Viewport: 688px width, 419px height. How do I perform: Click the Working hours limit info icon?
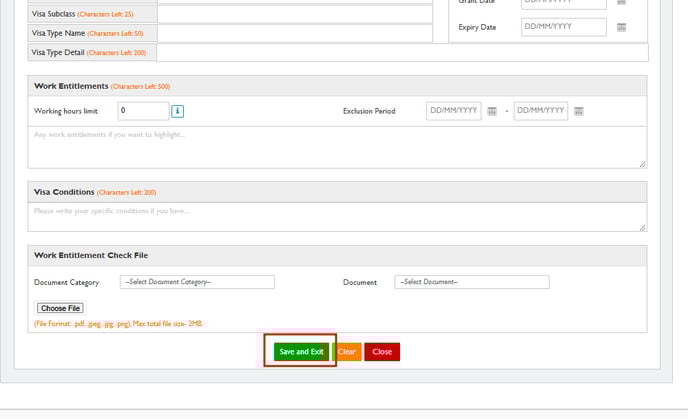177,111
